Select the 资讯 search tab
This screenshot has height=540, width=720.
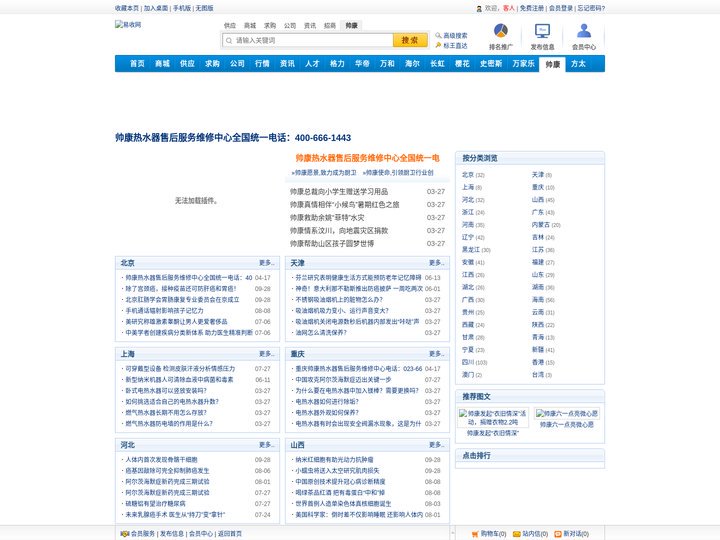coord(309,26)
